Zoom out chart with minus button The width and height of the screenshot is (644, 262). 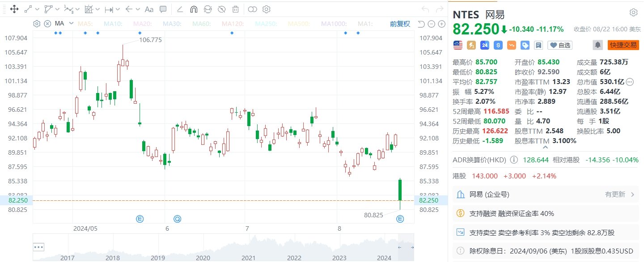[431, 24]
